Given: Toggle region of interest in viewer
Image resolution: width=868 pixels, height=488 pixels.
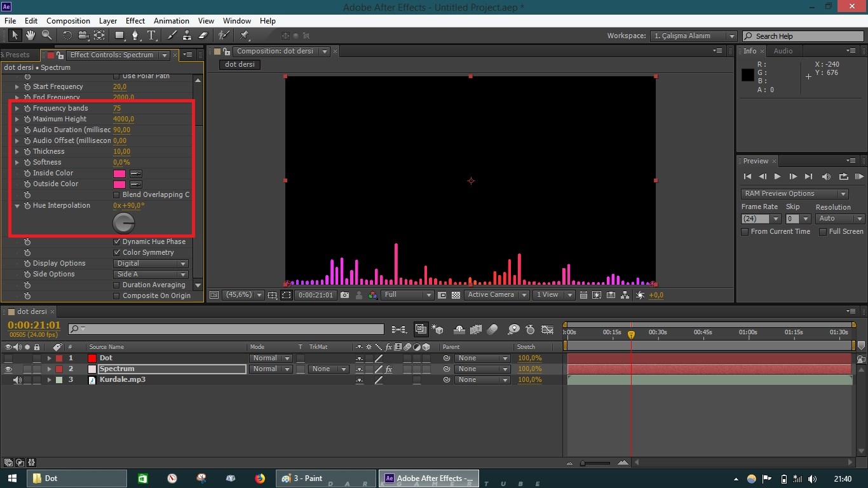Looking at the screenshot, I should [x=442, y=295].
